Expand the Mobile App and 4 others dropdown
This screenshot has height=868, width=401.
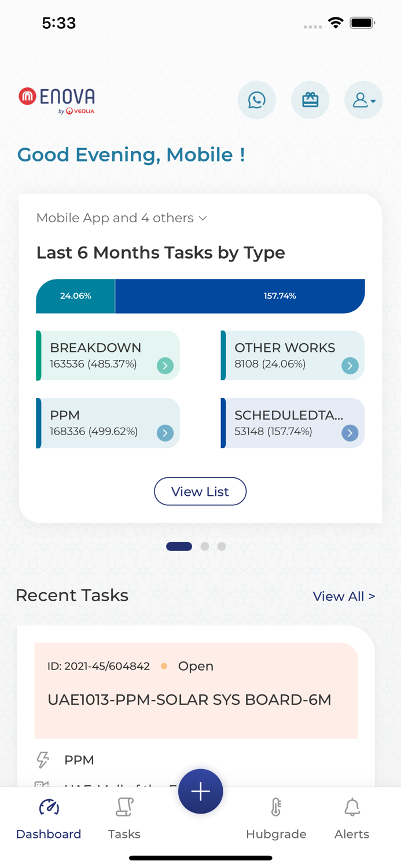pos(203,218)
